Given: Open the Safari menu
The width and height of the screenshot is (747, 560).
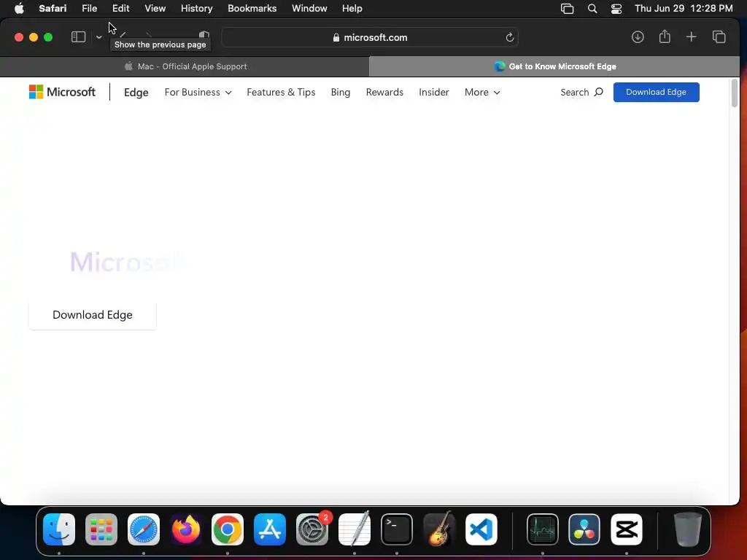Looking at the screenshot, I should coord(53,9).
